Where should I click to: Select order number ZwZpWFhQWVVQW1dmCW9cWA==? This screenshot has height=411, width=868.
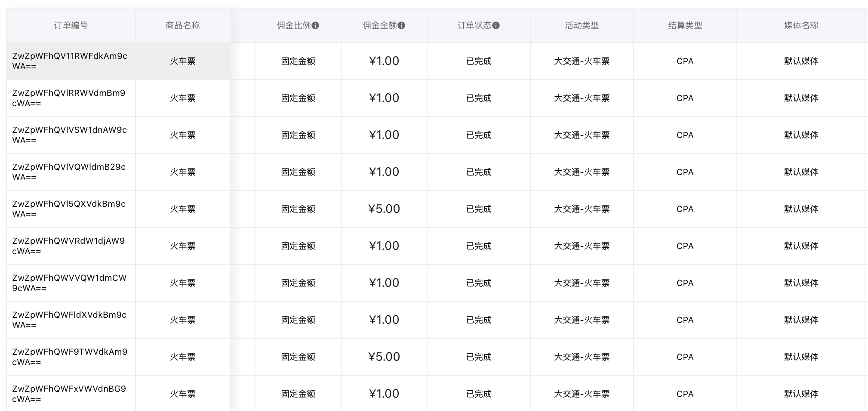69,283
